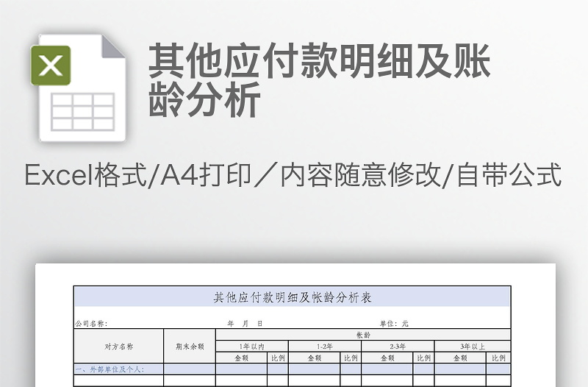
Task: Click the Excel spreadsheet file icon
Action: click(x=79, y=88)
